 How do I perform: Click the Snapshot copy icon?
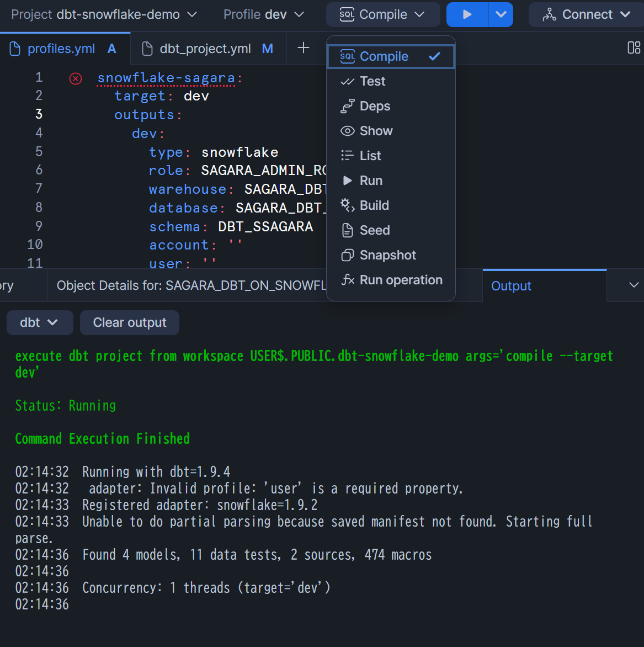coord(347,255)
